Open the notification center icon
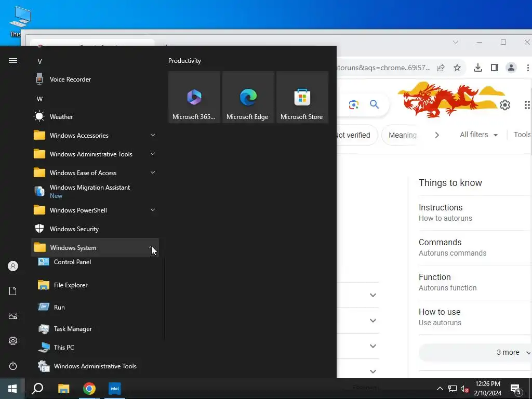 [x=516, y=389]
